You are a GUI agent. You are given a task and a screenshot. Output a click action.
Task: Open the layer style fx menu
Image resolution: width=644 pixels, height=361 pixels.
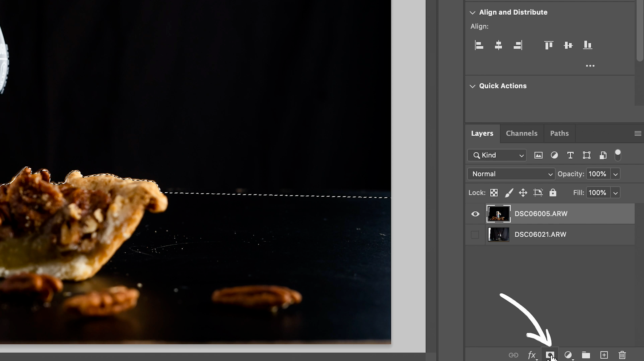click(x=531, y=355)
